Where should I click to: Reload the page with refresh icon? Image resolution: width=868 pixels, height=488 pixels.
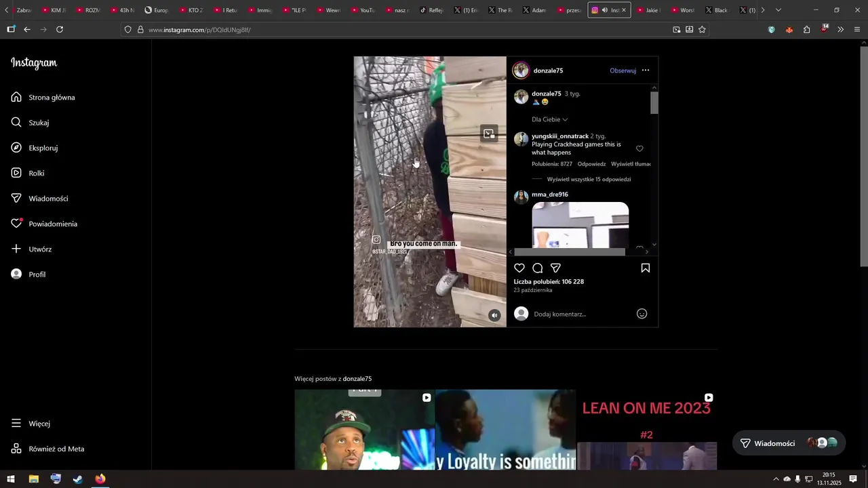(x=60, y=30)
